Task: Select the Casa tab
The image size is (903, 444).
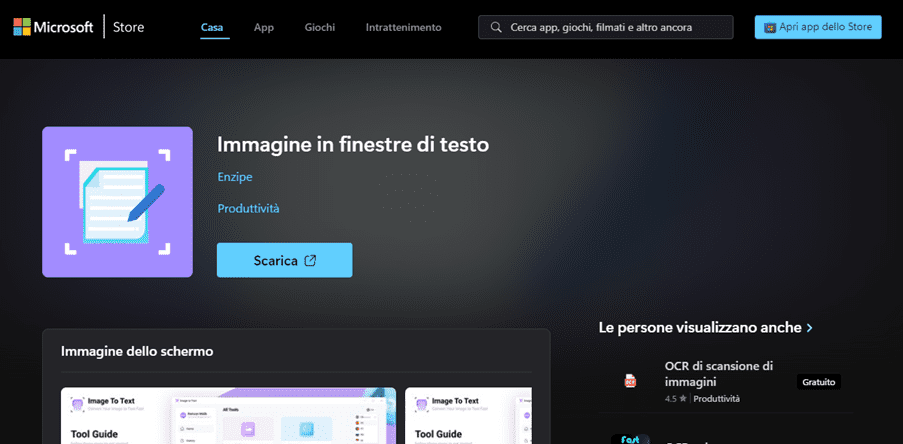Action: 213,27
